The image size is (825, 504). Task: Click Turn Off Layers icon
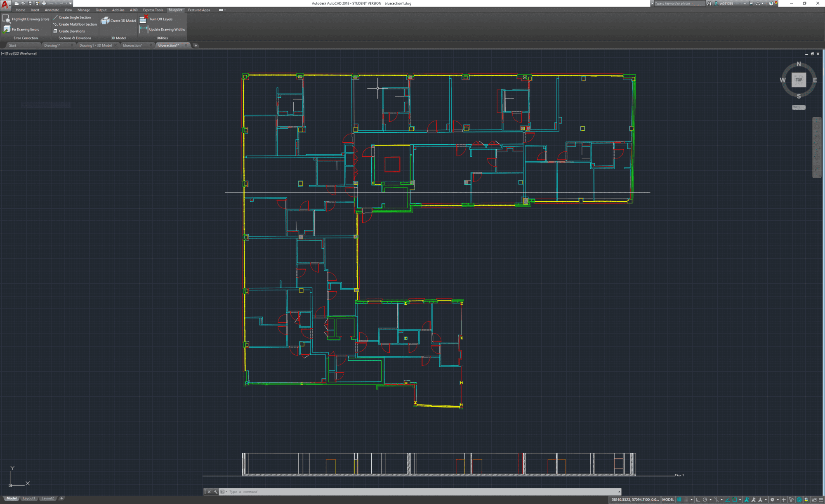[143, 19]
